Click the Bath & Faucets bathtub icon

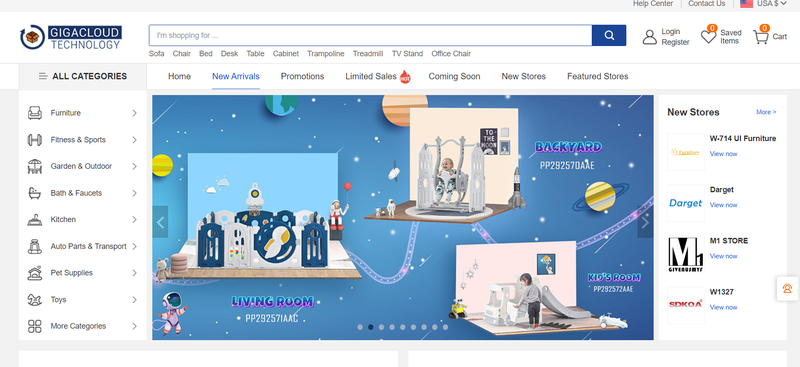(x=35, y=193)
